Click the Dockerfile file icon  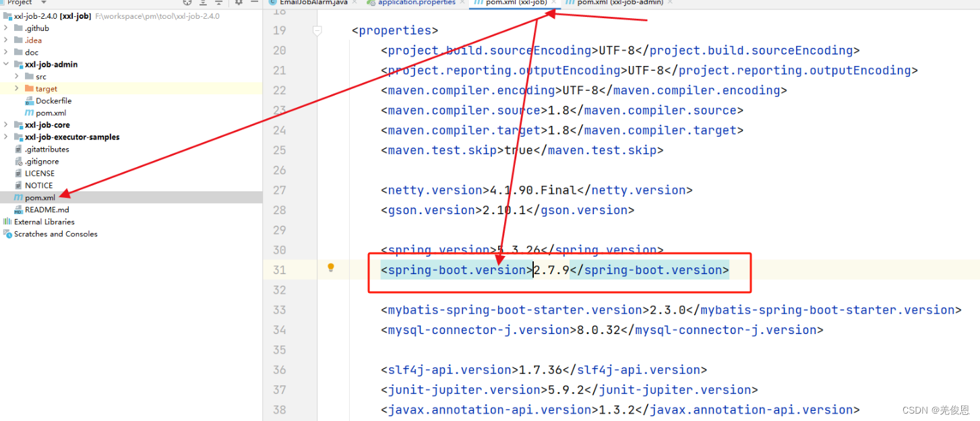tap(29, 101)
